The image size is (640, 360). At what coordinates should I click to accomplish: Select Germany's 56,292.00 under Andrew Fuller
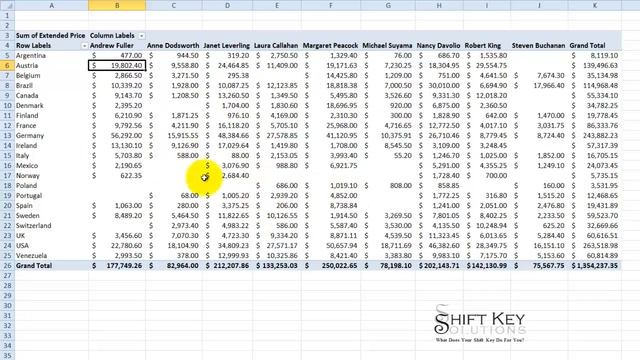pos(117,136)
